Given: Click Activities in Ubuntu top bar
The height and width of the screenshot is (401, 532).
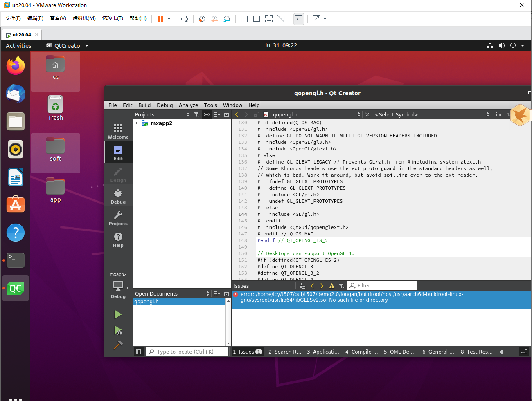Looking at the screenshot, I should 18,45.
